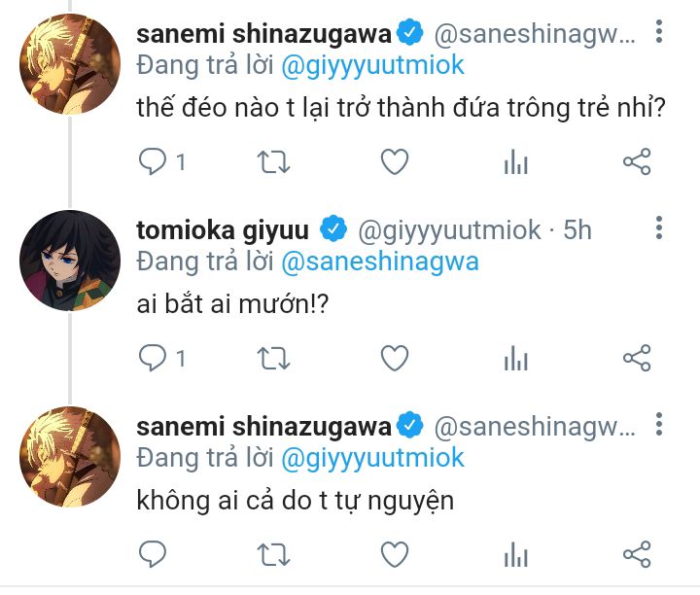Image resolution: width=700 pixels, height=595 pixels.
Task: Like the "không ai cả" tweet
Action: pyautogui.click(x=394, y=554)
